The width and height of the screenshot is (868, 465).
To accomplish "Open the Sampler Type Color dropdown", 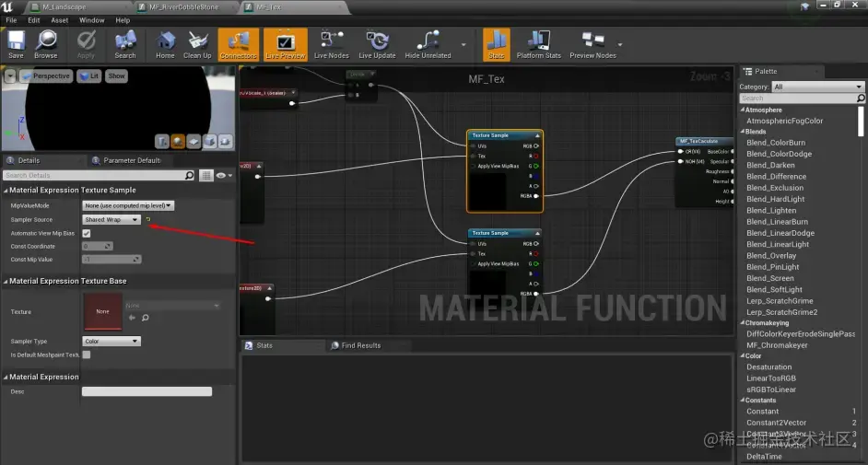I will 111,341.
